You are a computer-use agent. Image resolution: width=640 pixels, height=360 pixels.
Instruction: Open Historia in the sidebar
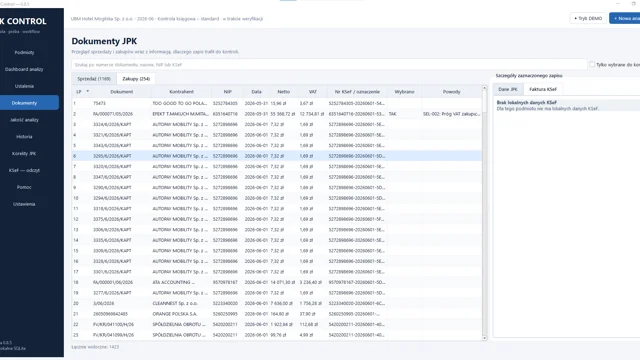24,137
